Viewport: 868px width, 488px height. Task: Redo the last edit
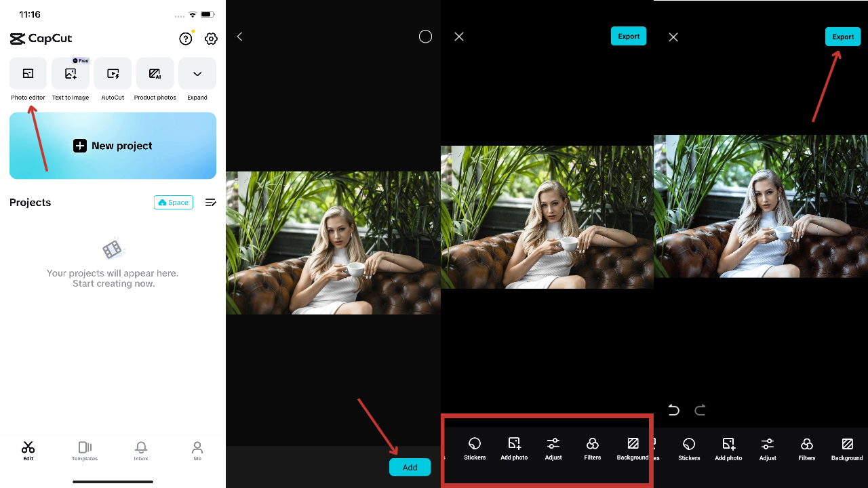coord(700,410)
